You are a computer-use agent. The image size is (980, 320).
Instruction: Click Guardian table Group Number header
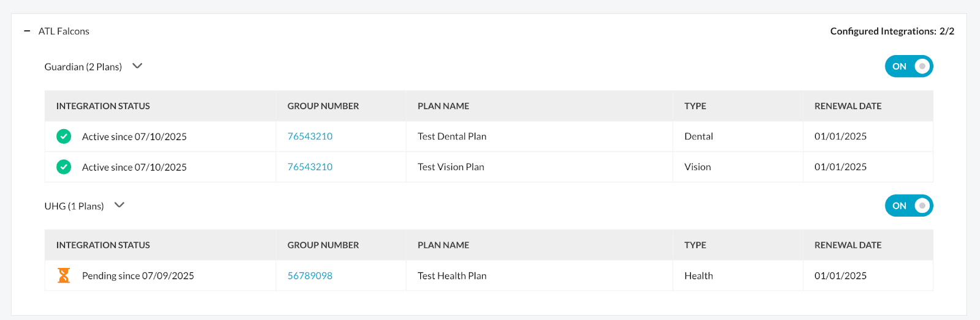coord(323,106)
